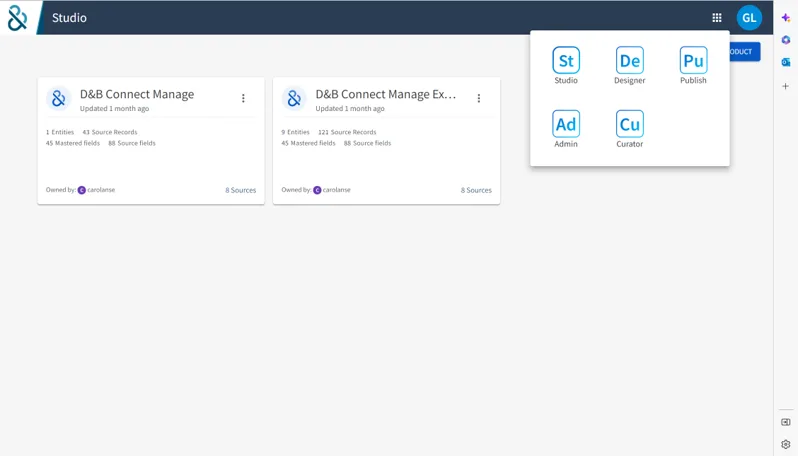Click the D&B ampersand logo in header
Screen dimensions: 798x456
(x=18, y=18)
